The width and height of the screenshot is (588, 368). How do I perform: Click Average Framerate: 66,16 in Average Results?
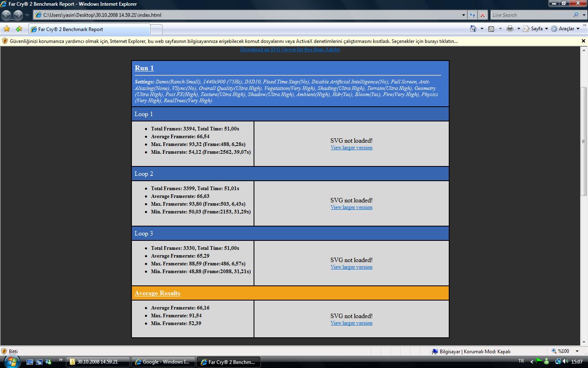point(180,308)
